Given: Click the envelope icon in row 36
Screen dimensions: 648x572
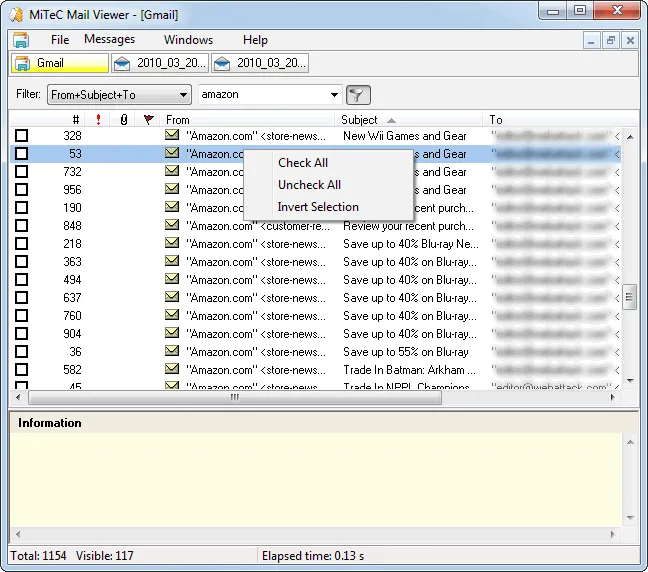Looking at the screenshot, I should click(172, 351).
